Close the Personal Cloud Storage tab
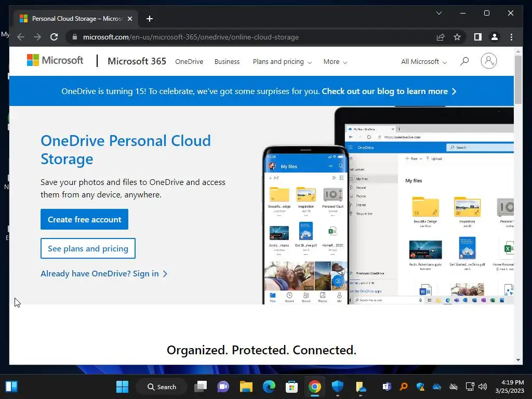This screenshot has width=532, height=399. click(129, 19)
